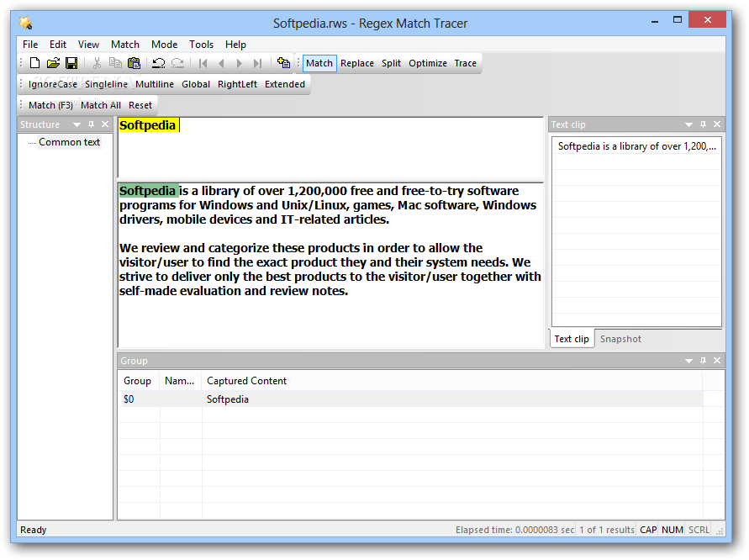Click the Copy icon in the toolbar
The height and width of the screenshot is (560, 749).
pyautogui.click(x=115, y=63)
